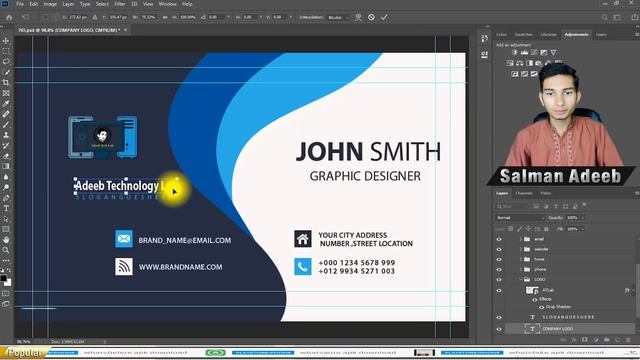Open the Opacity value dropdown arrow
Image resolution: width=640 pixels, height=360 pixels.
tap(582, 218)
